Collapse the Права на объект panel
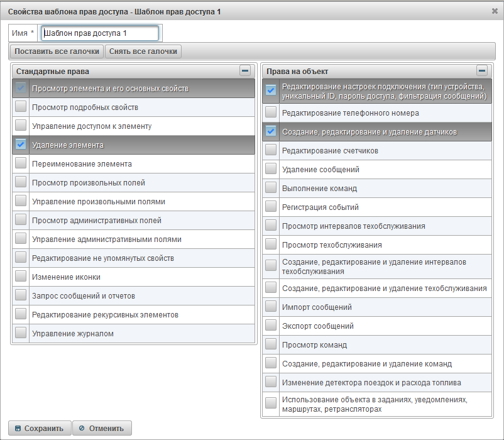The height and width of the screenshot is (440, 504). [x=482, y=71]
